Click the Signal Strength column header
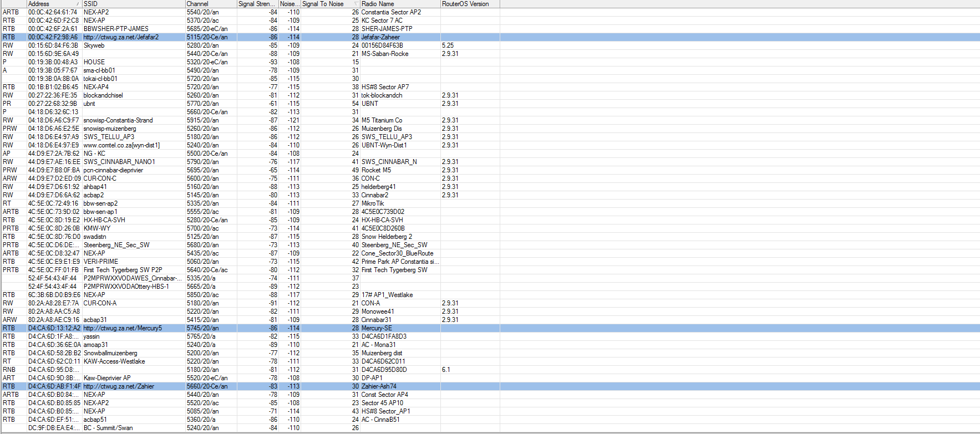Viewport: 980px width, 434px height. tap(257, 4)
